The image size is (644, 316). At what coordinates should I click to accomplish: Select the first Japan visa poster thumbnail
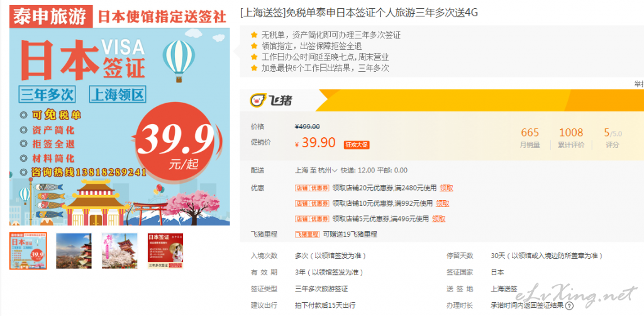28,251
